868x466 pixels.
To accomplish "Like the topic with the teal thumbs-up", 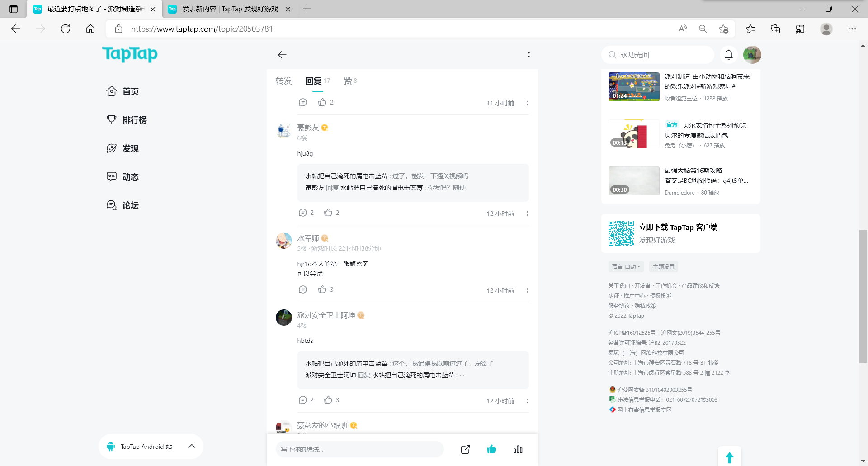I will (492, 449).
